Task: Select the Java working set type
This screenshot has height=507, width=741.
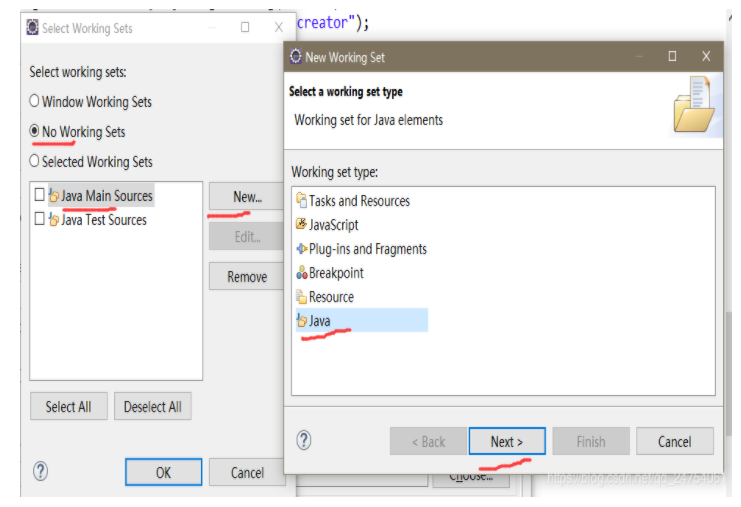Action: 362,320
